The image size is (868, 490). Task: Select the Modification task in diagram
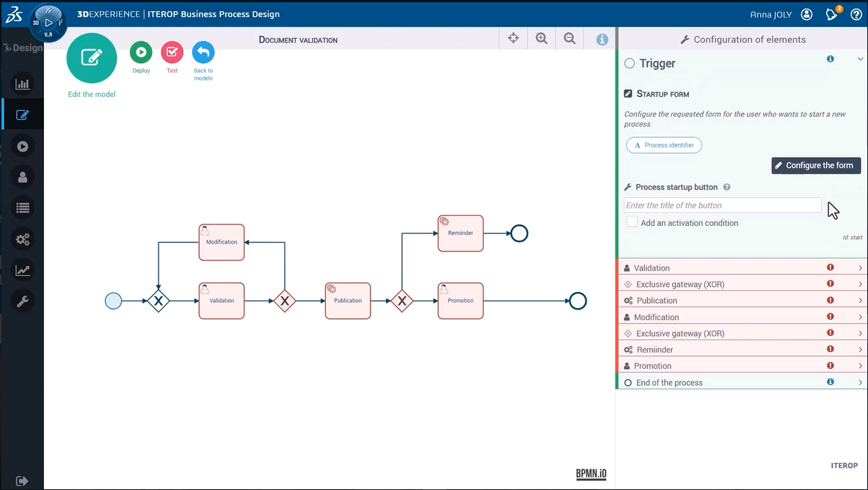tap(222, 242)
